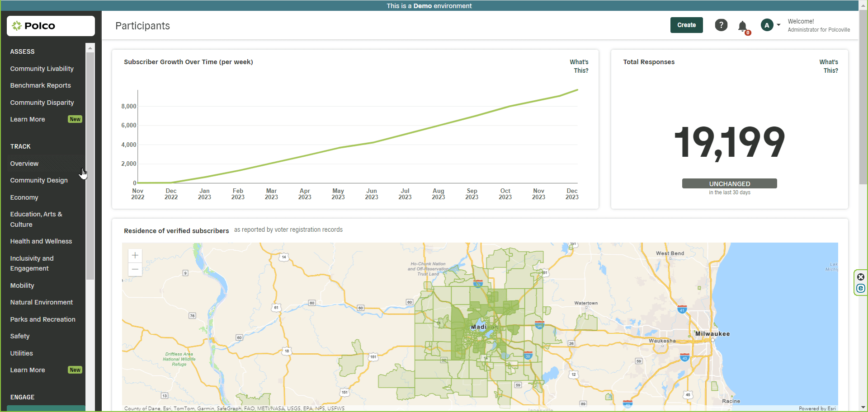Zoom in on the map
This screenshot has height=412, width=868.
click(x=135, y=255)
